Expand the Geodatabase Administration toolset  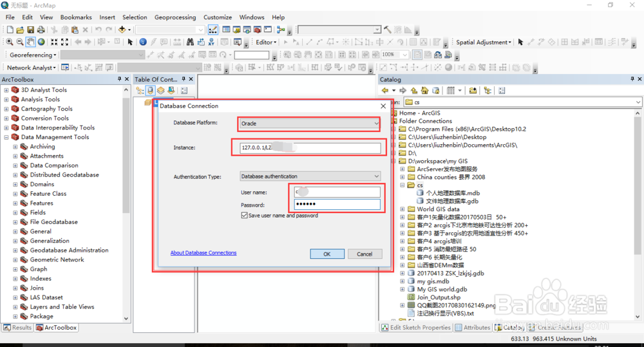tap(15, 250)
